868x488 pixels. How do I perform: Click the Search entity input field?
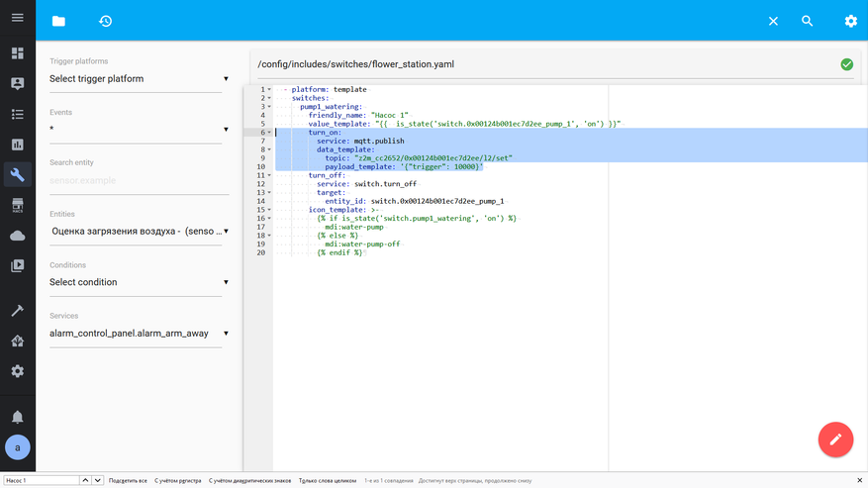click(x=136, y=180)
